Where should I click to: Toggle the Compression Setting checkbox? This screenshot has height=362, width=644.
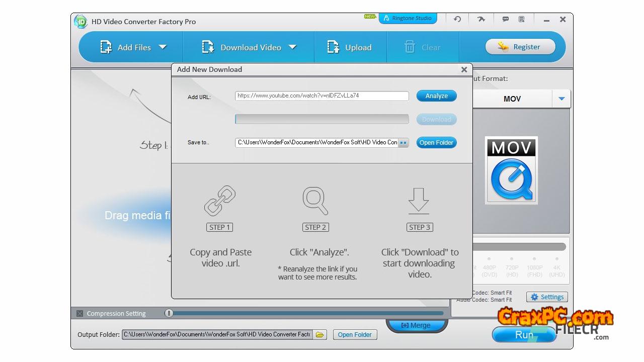point(79,313)
